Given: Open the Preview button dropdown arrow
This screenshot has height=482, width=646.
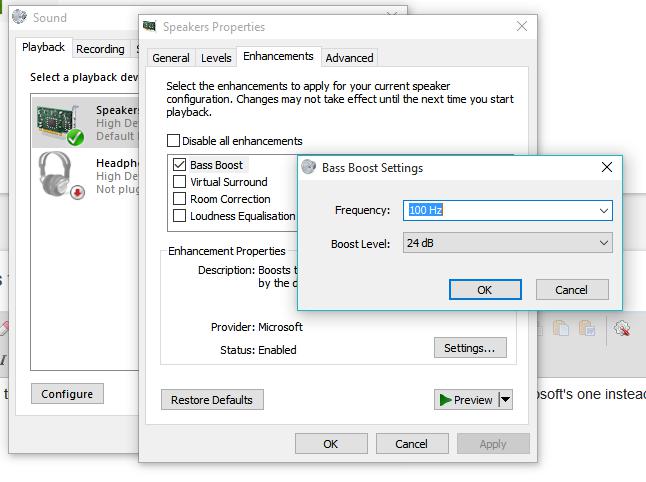Looking at the screenshot, I should point(506,400).
